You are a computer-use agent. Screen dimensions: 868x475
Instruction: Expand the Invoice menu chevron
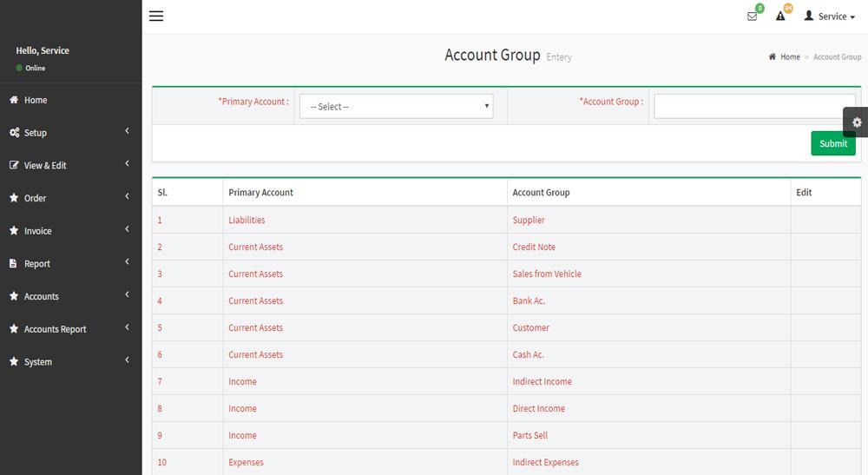[128, 228]
